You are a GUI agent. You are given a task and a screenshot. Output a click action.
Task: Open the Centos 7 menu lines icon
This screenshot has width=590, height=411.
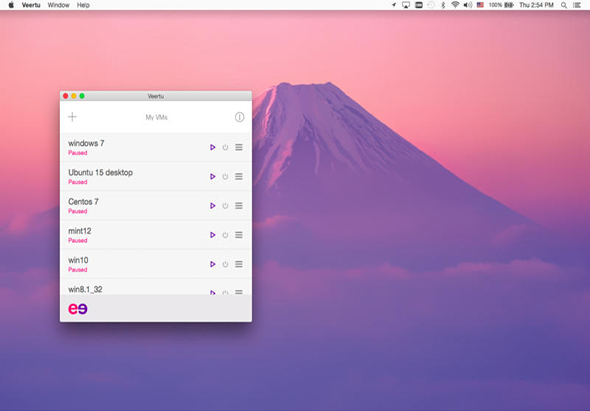click(x=239, y=206)
